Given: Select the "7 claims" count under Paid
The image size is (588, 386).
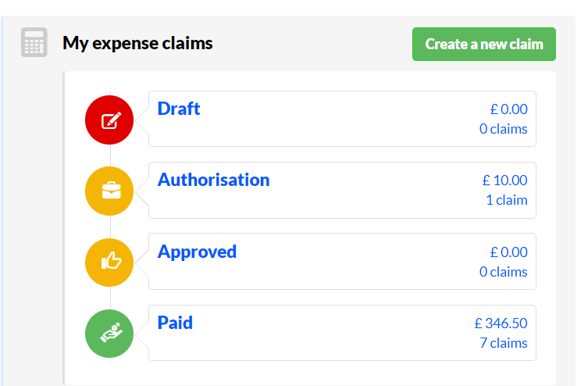Looking at the screenshot, I should click(x=503, y=343).
